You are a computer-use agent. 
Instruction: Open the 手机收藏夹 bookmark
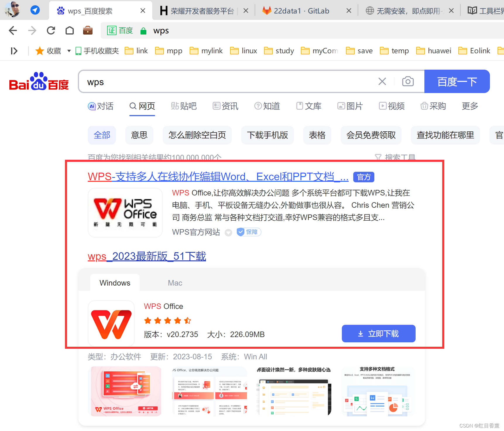click(x=97, y=51)
